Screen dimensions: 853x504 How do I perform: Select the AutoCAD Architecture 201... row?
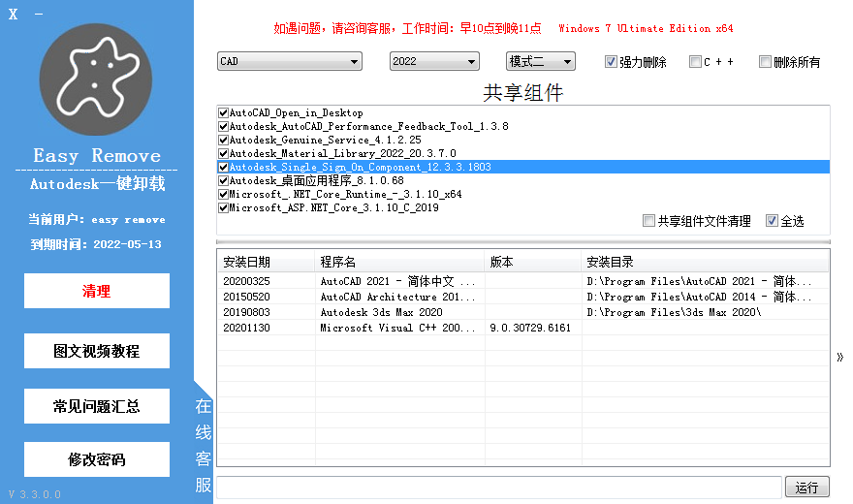point(522,297)
